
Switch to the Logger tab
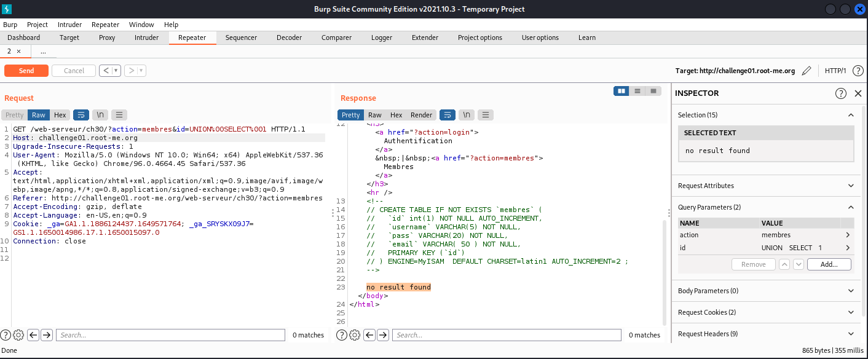coord(382,37)
